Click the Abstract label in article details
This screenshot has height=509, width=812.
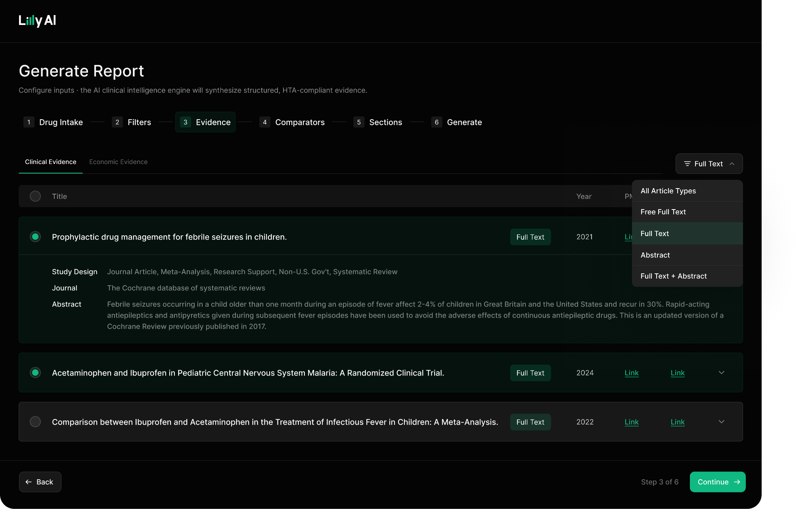click(x=67, y=304)
